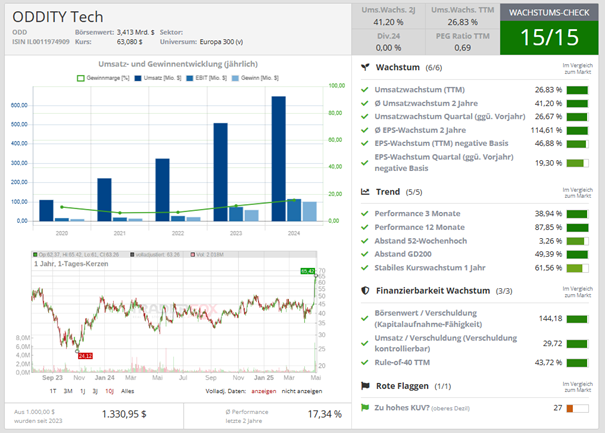
Task: Click the Wachstum sprout icon
Action: (x=365, y=67)
